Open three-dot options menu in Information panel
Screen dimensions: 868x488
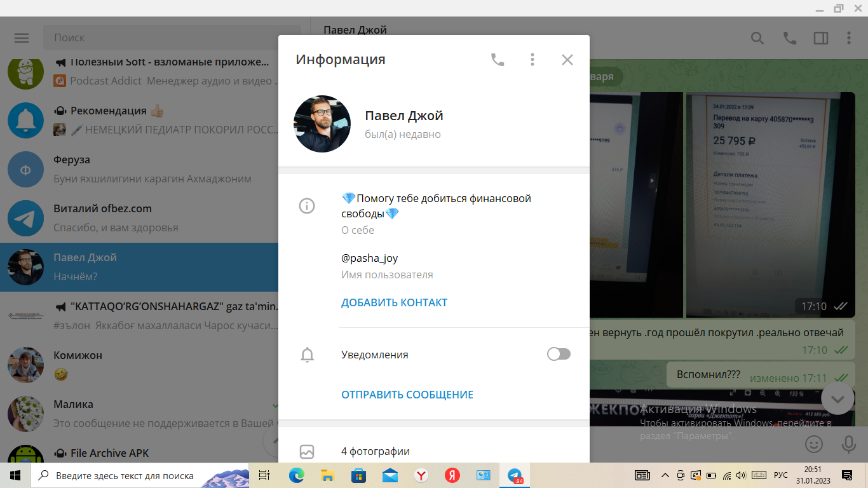[x=532, y=60]
